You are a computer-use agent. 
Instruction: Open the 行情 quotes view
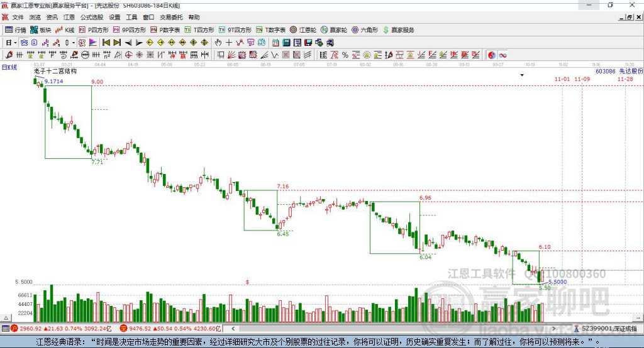click(16, 30)
